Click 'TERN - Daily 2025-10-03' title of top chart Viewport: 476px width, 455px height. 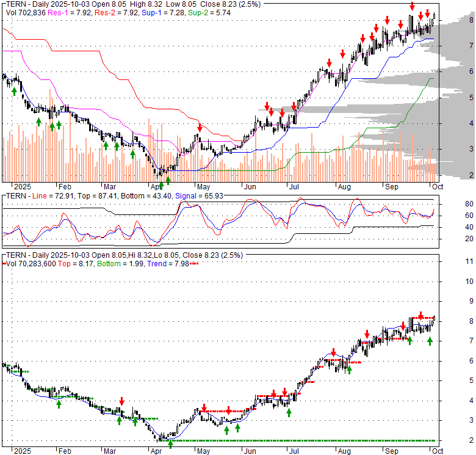click(48, 4)
